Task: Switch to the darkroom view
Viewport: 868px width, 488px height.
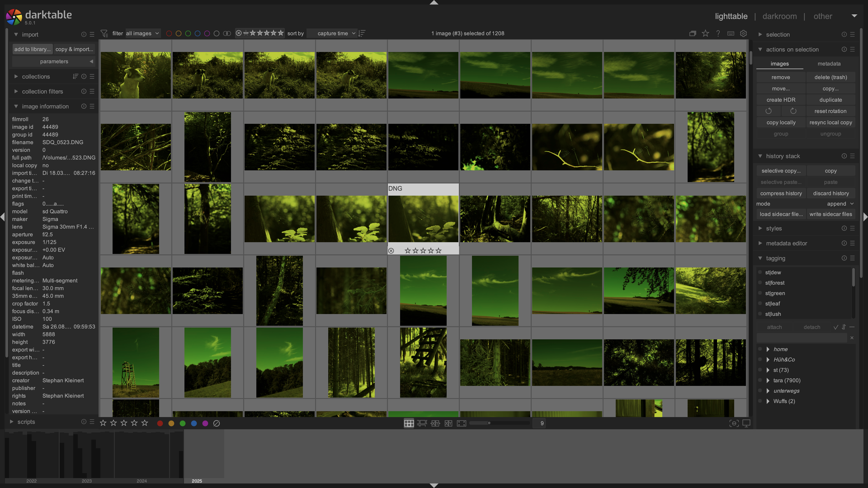Action: pos(779,16)
